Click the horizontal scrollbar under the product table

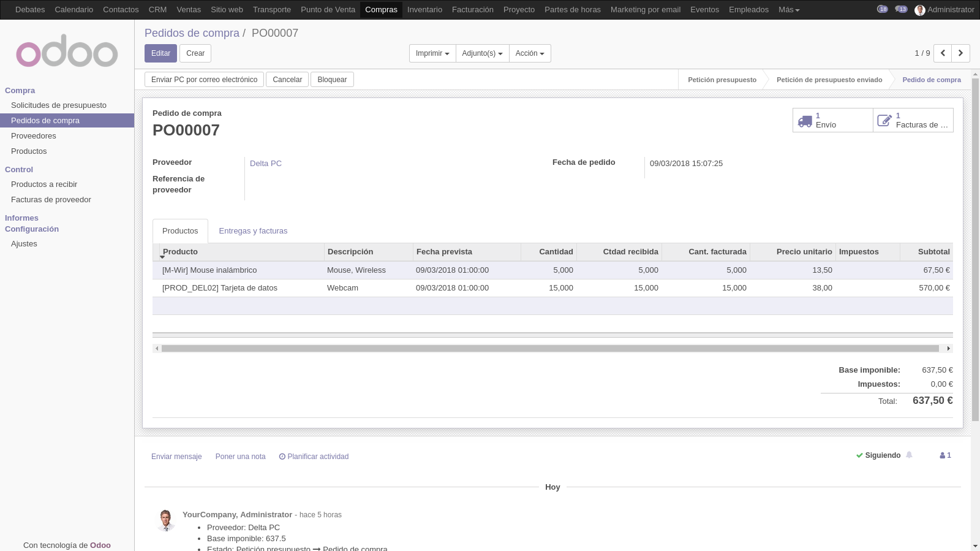(550, 348)
